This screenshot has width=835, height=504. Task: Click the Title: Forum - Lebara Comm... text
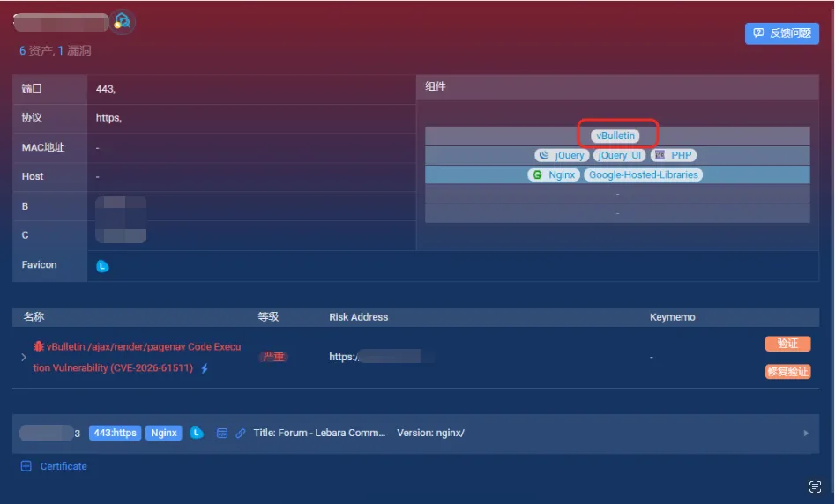coord(319,433)
